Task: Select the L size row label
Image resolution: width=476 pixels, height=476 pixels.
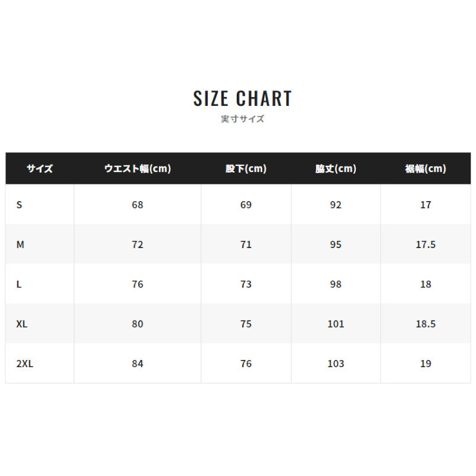Action: [19, 284]
